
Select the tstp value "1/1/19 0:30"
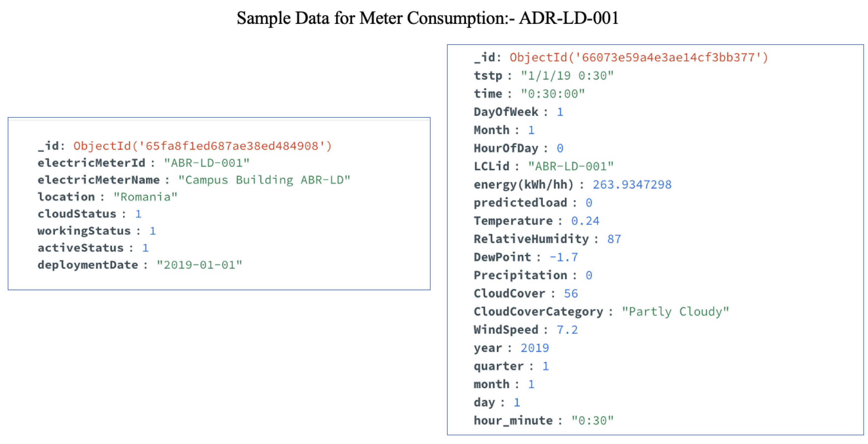(x=567, y=76)
